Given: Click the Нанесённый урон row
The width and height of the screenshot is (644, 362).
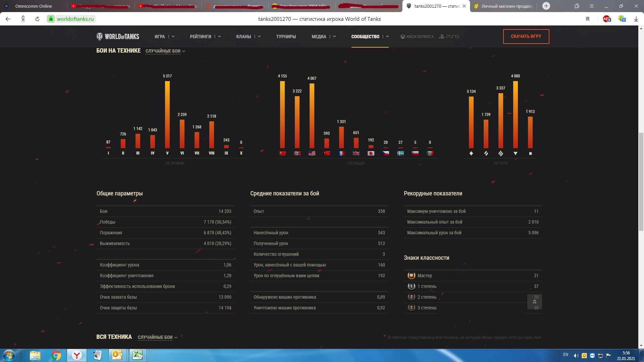Looking at the screenshot, I should pos(319,233).
